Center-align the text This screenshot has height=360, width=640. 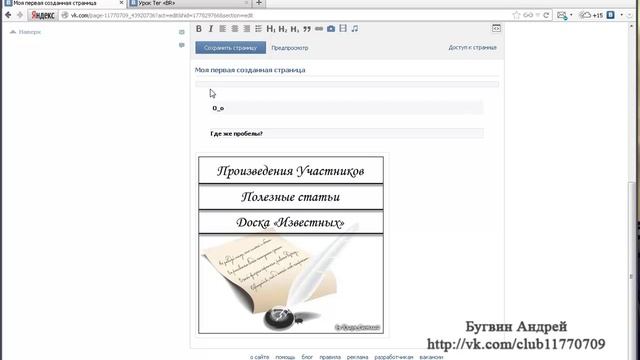[235, 29]
